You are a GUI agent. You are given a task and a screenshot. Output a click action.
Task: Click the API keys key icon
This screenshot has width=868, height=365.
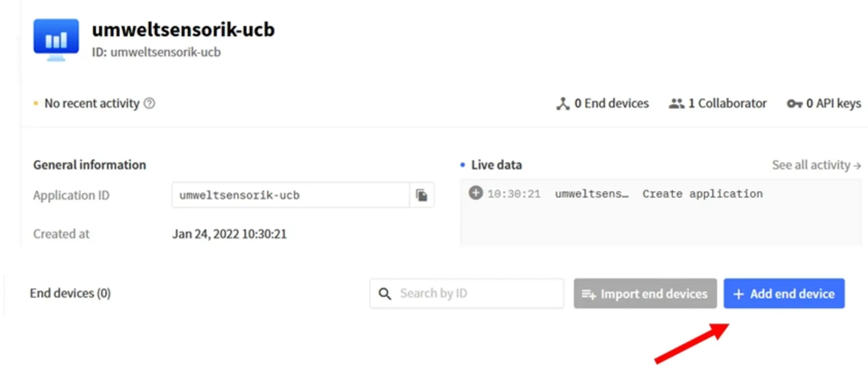794,104
